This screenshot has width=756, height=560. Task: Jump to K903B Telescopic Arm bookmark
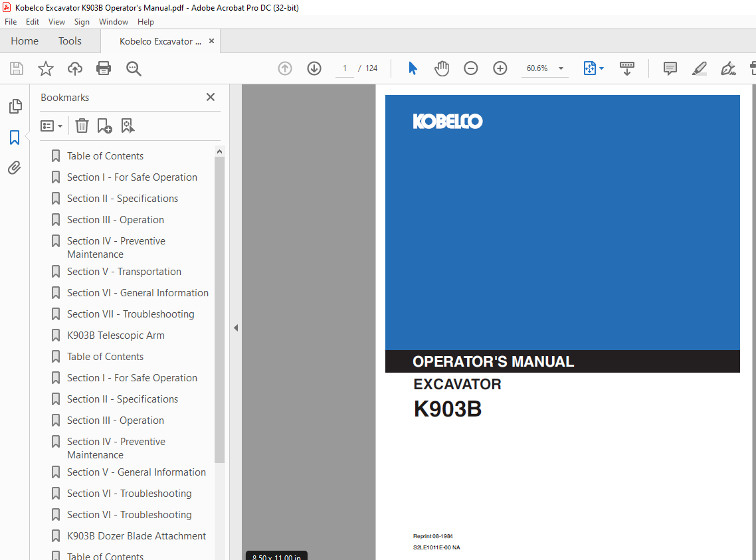point(116,335)
